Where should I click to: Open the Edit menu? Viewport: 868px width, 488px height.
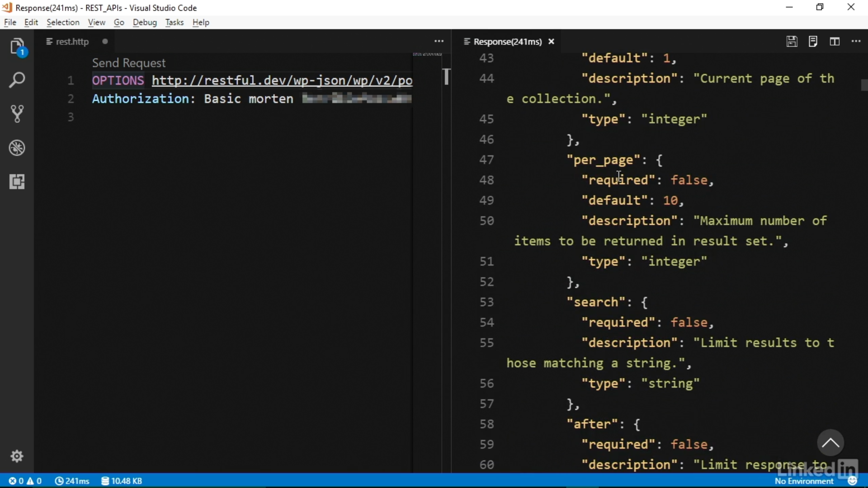(31, 22)
